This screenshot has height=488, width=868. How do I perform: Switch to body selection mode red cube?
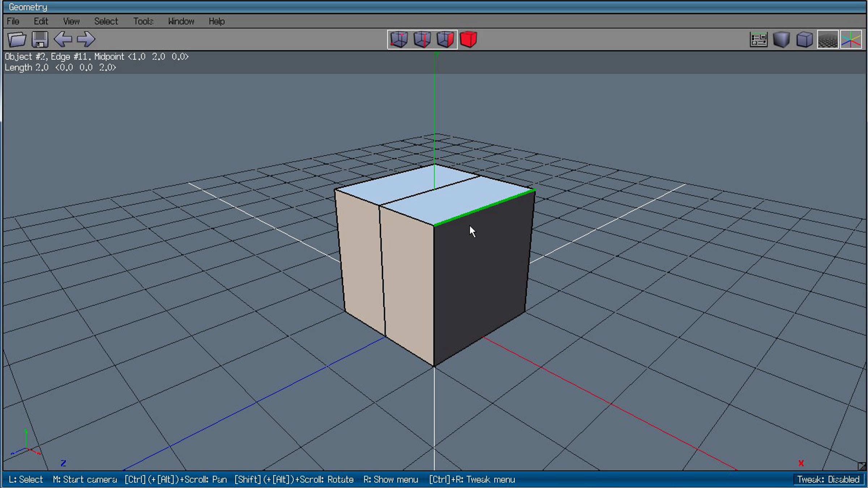click(x=468, y=39)
